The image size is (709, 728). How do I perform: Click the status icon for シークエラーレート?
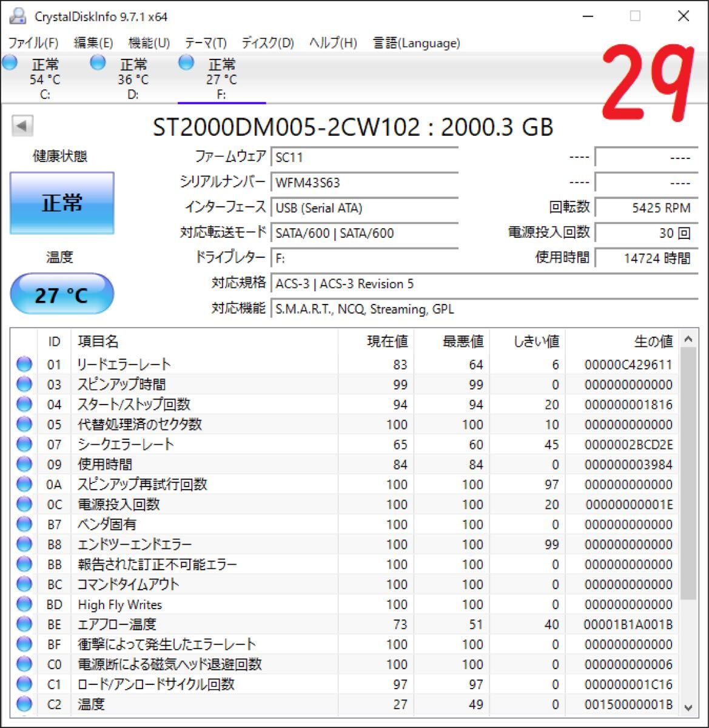coord(24,444)
